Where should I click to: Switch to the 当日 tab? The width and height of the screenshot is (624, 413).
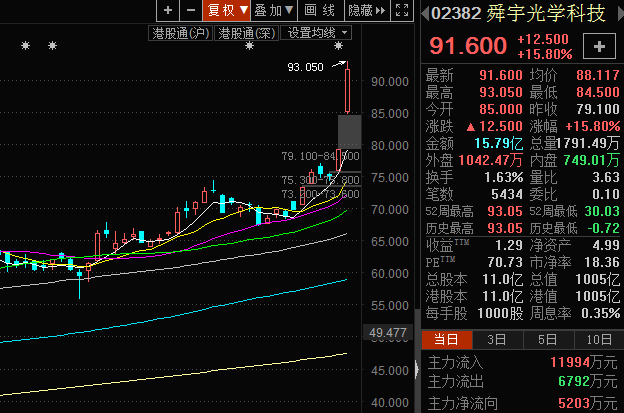click(448, 339)
